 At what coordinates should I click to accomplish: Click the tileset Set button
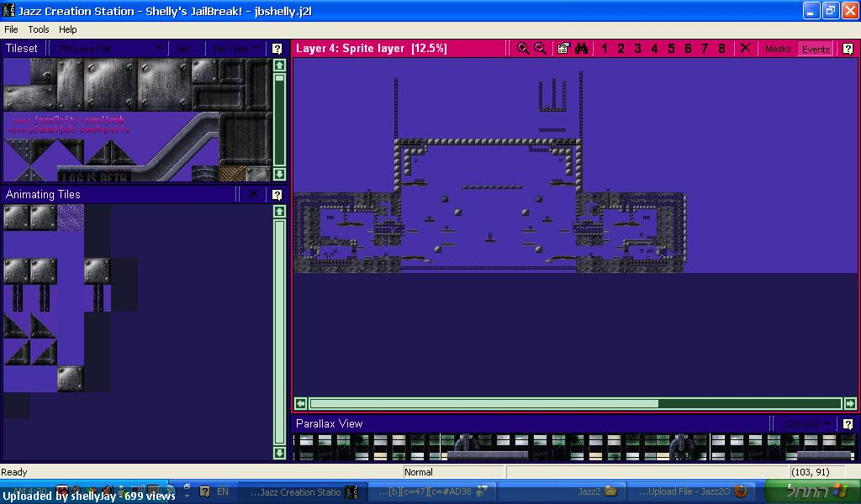(x=186, y=49)
